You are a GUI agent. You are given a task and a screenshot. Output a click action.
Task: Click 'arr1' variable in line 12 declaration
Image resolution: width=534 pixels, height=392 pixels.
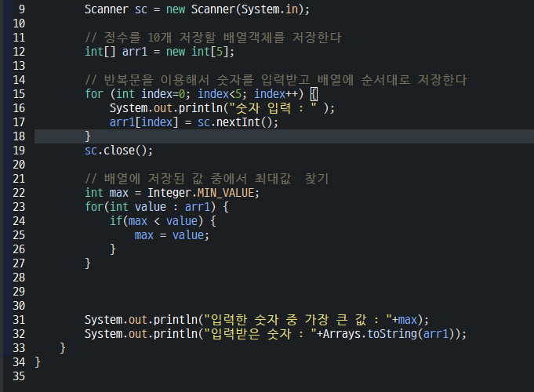pyautogui.click(x=135, y=52)
